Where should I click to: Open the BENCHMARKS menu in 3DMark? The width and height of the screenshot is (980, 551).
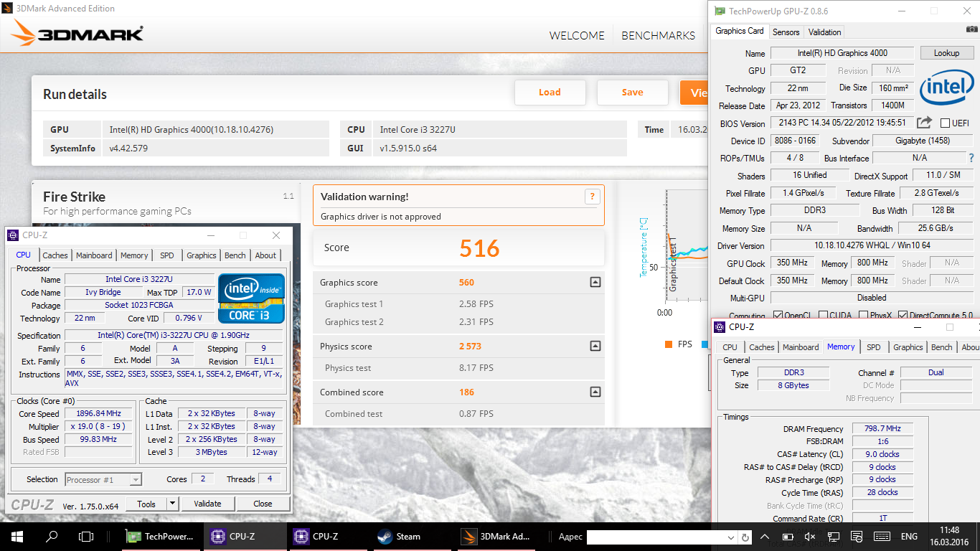658,35
